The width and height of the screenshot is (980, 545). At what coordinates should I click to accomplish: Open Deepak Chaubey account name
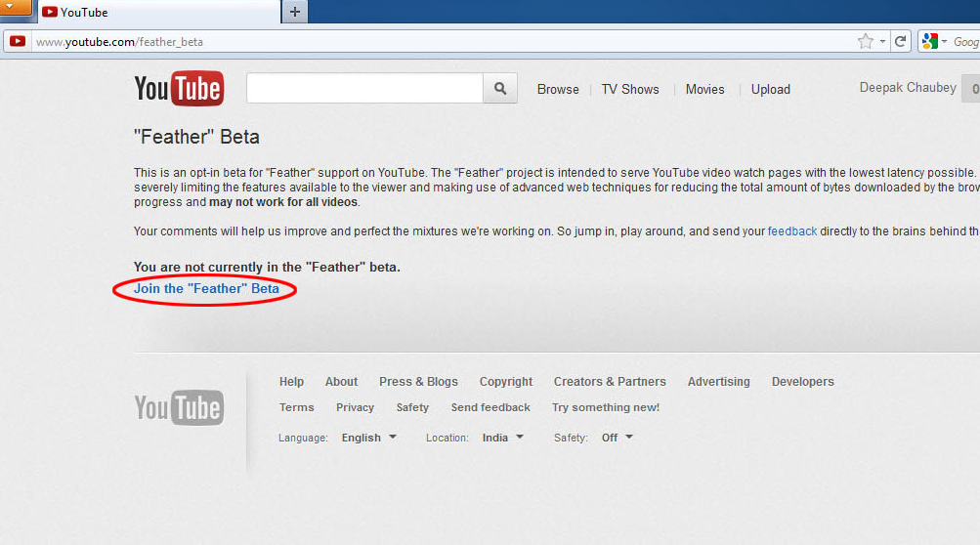[908, 88]
